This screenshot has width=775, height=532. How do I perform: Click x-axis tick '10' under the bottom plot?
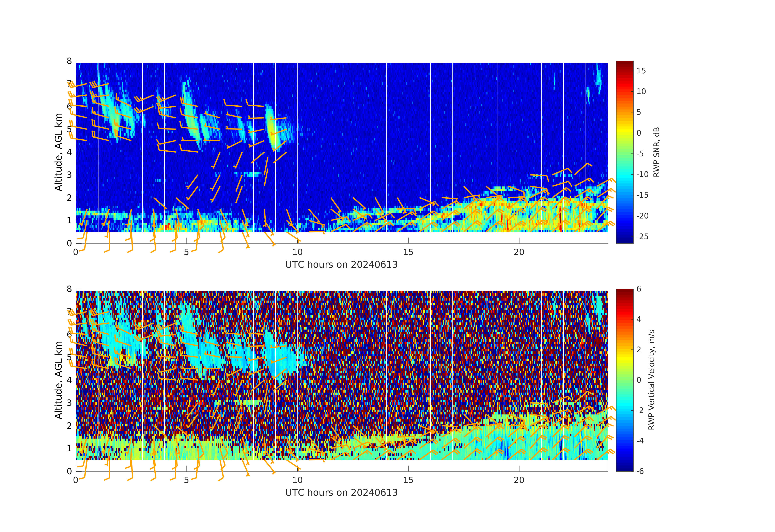(x=297, y=480)
